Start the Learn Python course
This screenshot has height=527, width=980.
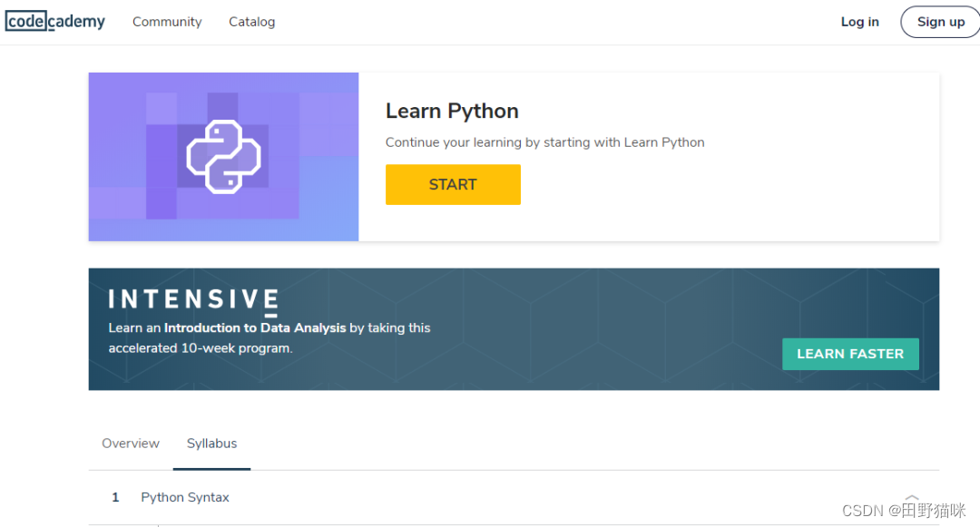click(453, 184)
